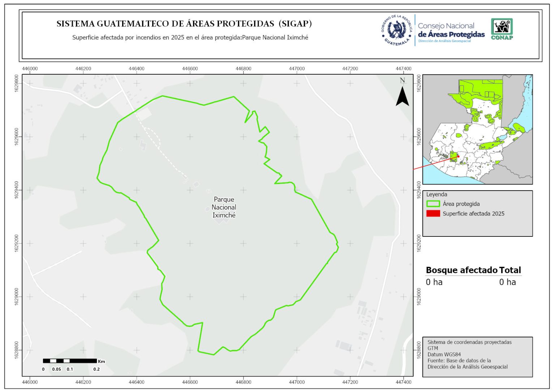Viewport: 555px width, 392px height.
Task: Select the 0 ha value under Total
Action: tap(507, 282)
